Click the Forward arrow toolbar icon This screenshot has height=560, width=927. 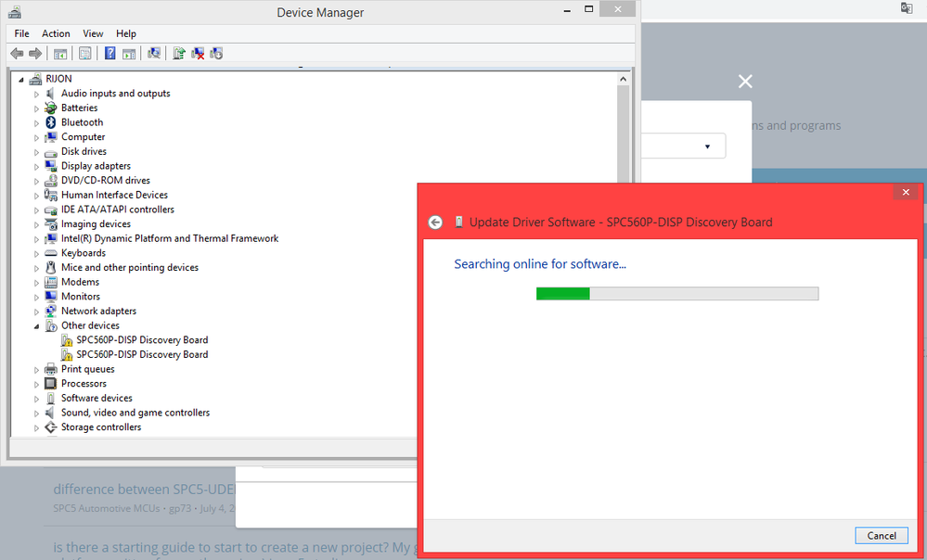coord(35,54)
